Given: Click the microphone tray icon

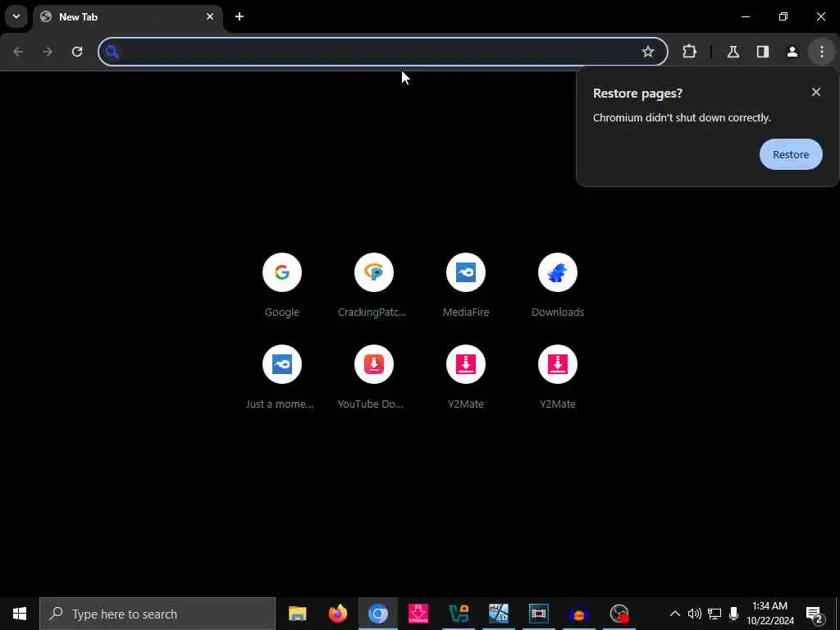Looking at the screenshot, I should tap(733, 614).
